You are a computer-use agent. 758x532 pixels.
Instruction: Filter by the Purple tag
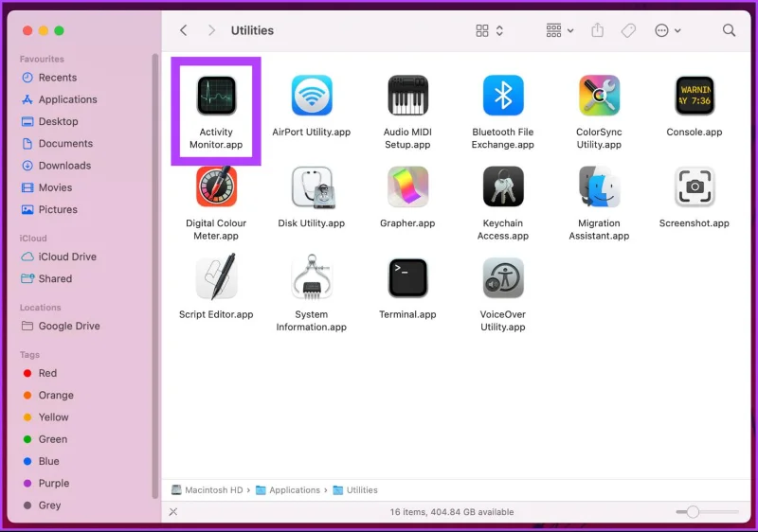(45, 483)
